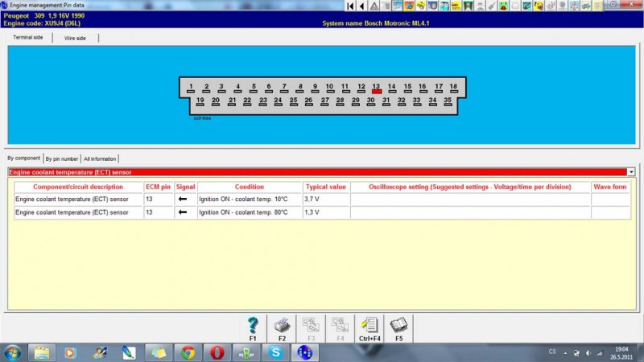Open the Opera browser taskbar icon
Viewport: 644px width, 362px height.
pos(217,352)
